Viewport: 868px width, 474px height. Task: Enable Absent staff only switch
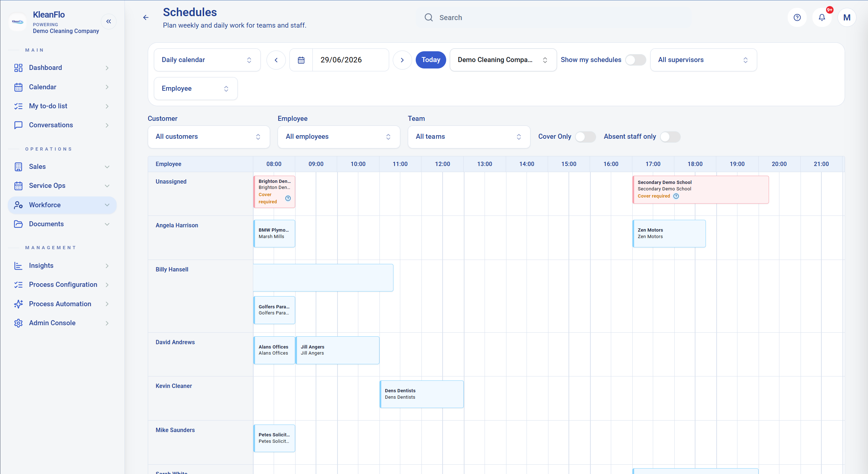pos(670,137)
